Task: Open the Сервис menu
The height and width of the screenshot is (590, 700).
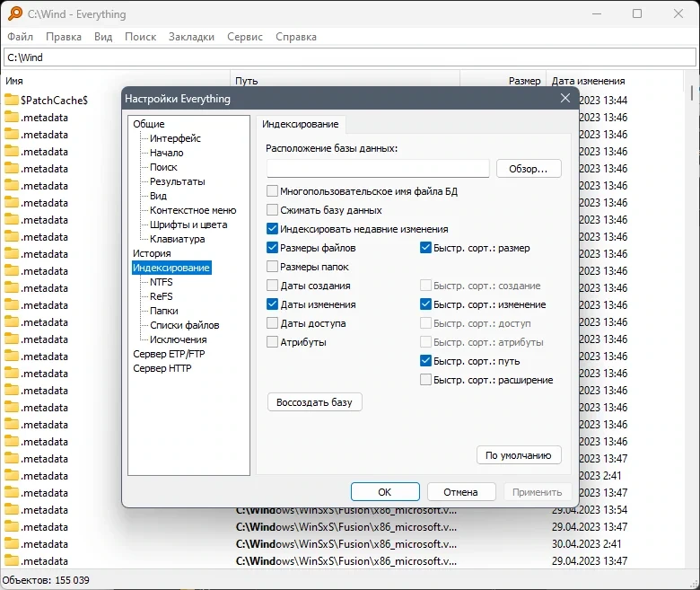Action: pos(245,37)
